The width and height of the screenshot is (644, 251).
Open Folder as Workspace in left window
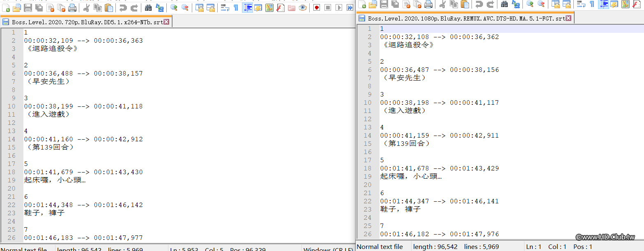click(x=292, y=8)
